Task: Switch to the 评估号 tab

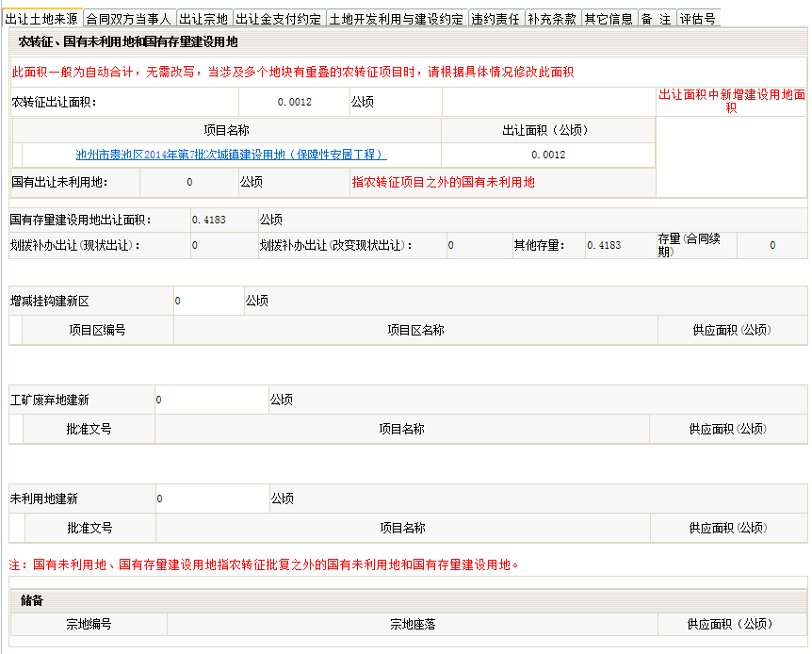Action: (698, 18)
